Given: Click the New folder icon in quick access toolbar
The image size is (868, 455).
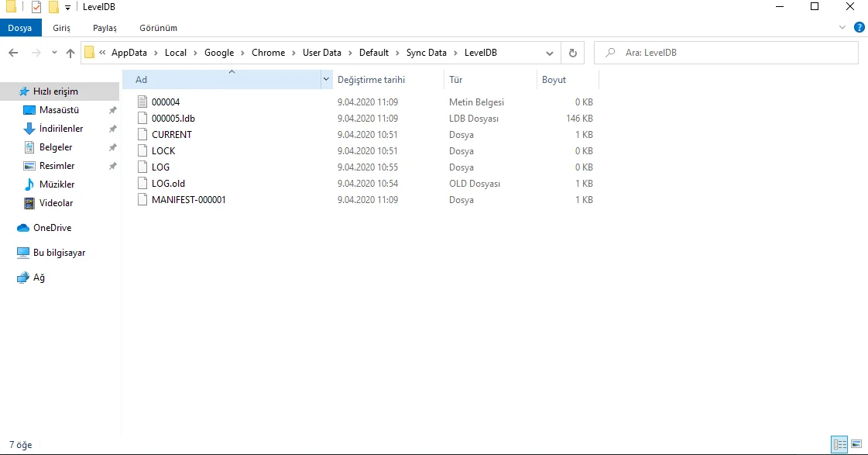Looking at the screenshot, I should pos(53,7).
